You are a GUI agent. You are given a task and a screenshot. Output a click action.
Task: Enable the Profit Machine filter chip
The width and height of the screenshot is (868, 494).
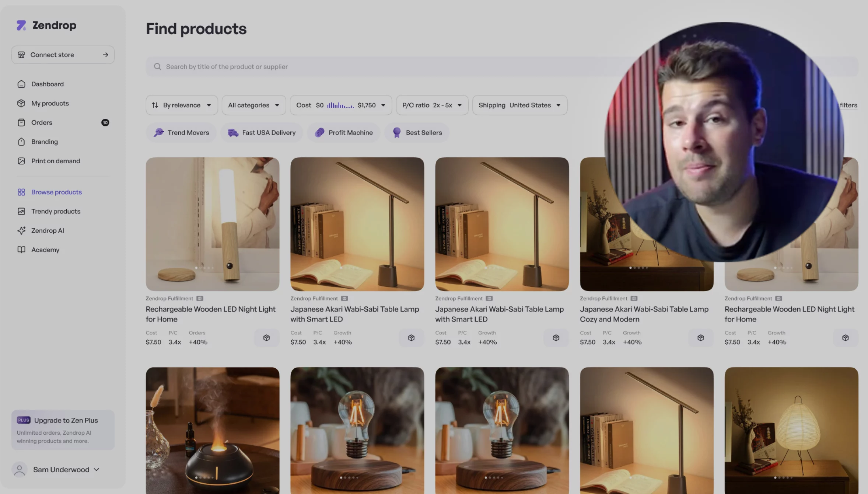(x=344, y=133)
